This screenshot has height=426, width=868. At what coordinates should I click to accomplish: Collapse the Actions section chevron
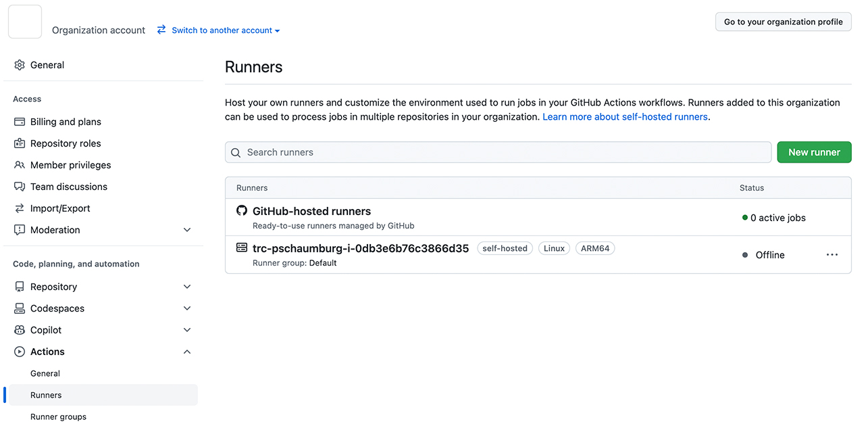click(x=187, y=352)
